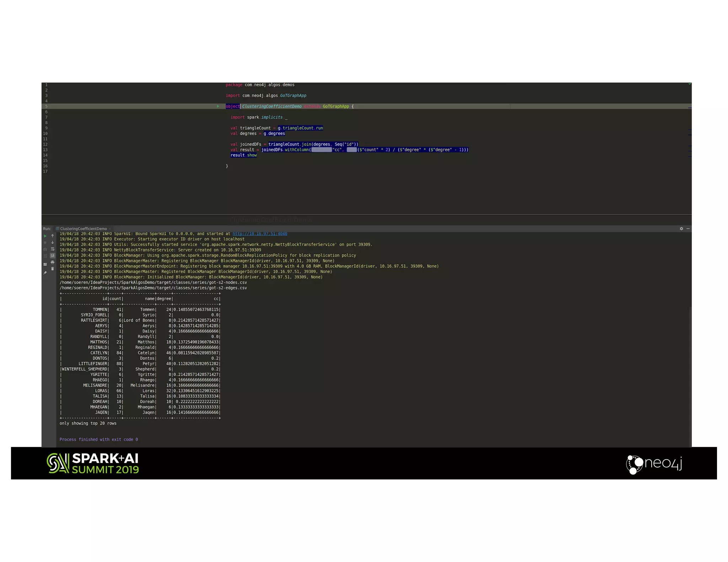The width and height of the screenshot is (728, 562).
Task: Toggle soft-wrap in console output
Action: [x=53, y=249]
